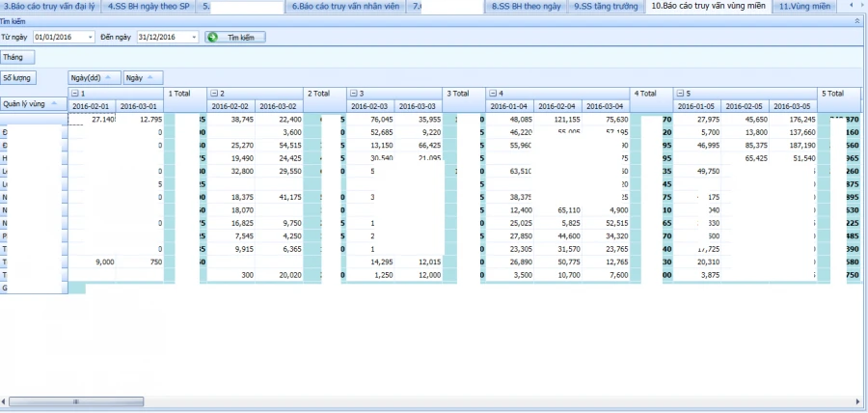Viewport: 868px width, 413px height.
Task: Go to the 9.SS tăng trưởng tab
Action: point(607,7)
